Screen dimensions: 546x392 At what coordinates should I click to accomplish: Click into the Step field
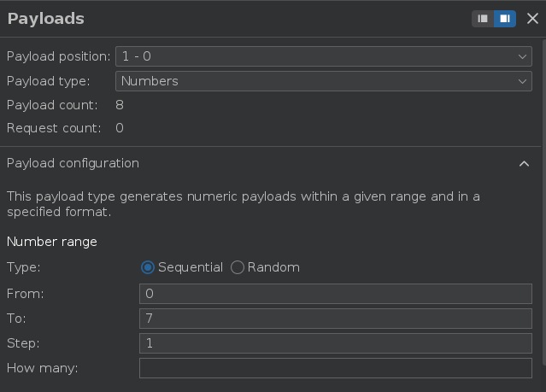click(335, 343)
